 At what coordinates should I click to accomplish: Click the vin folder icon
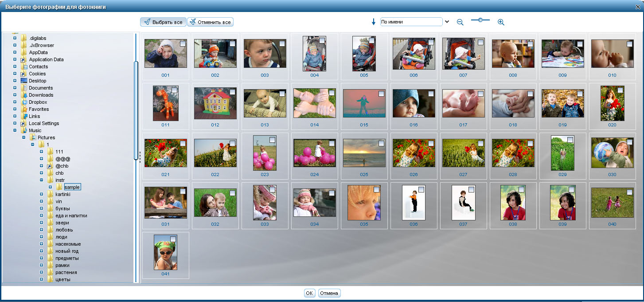(51, 201)
